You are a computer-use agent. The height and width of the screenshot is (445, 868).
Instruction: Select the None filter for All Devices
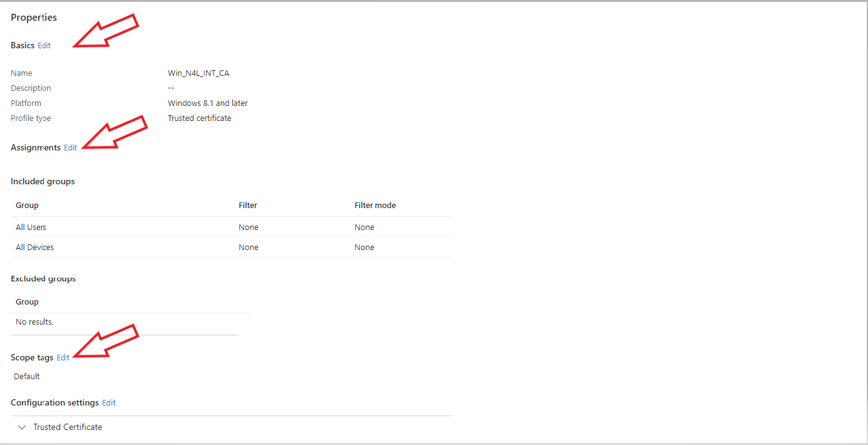(x=248, y=247)
